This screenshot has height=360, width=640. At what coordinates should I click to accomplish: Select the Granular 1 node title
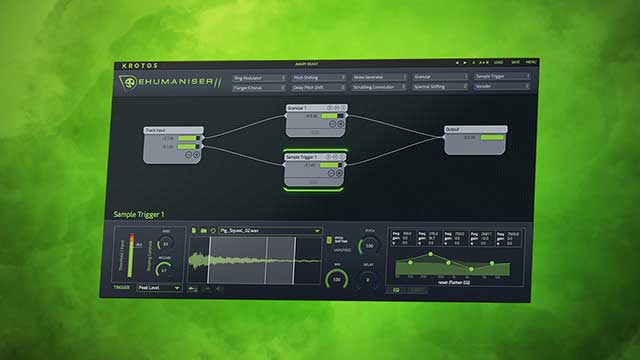(316, 108)
